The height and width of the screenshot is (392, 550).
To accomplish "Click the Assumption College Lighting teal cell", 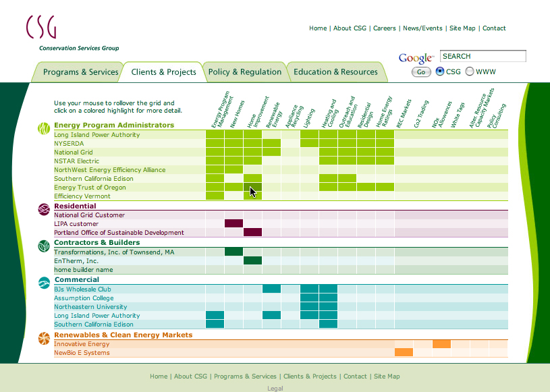I will point(309,298).
